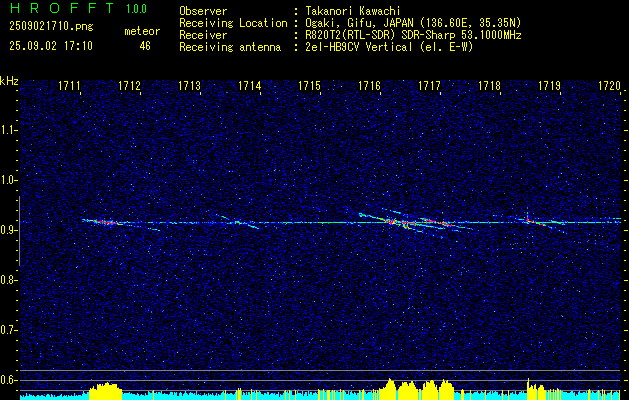Click time marker 1715

click(x=310, y=86)
